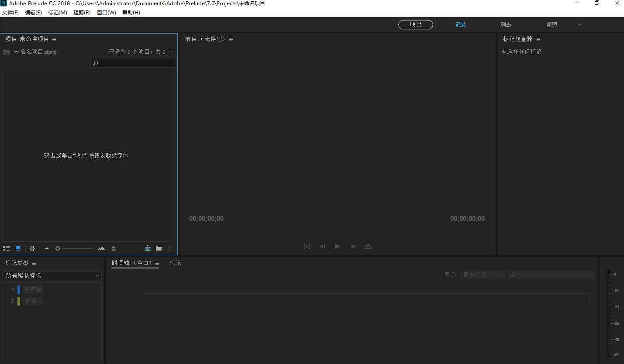Click the 收录 ingest button
This screenshot has height=364, width=624.
pos(415,24)
